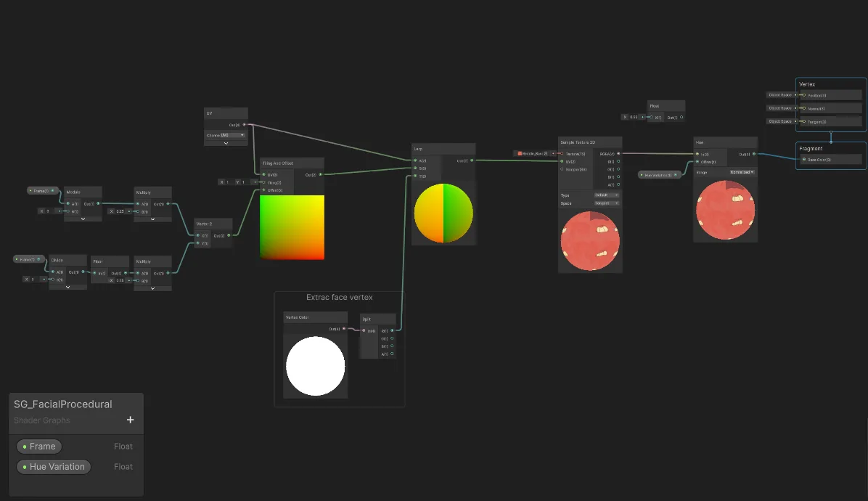The image size is (868, 501).
Task: Click the Floor node Out(1) output port
Action: click(x=126, y=273)
